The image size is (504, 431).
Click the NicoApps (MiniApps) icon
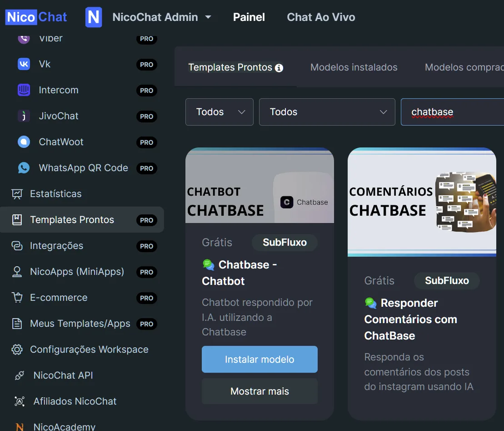[x=17, y=272]
